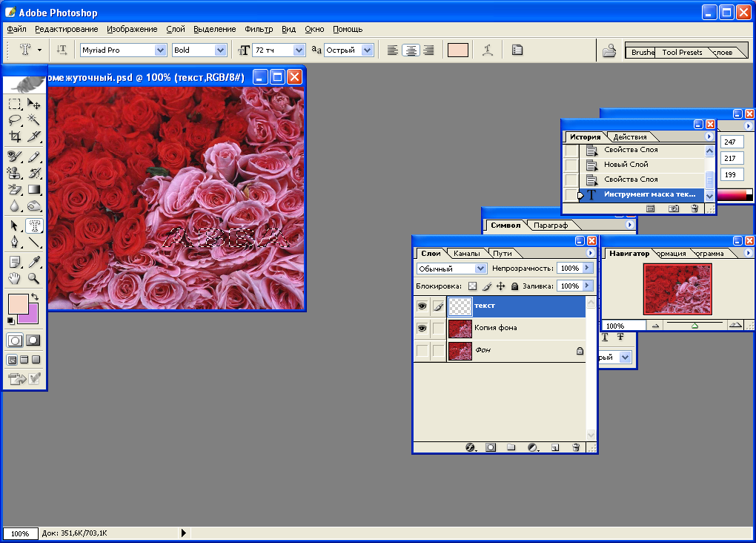Select the Rectangular Marquee tool
Screen dimensions: 756x543
15,104
